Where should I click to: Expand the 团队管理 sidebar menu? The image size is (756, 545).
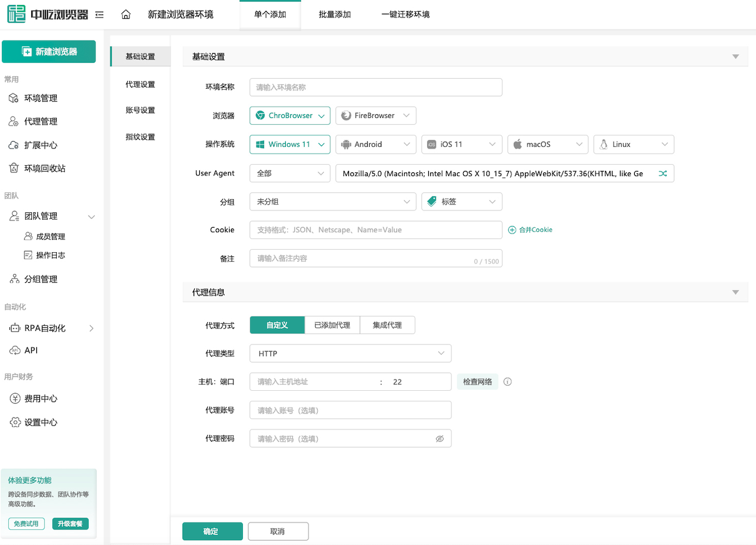coord(52,216)
